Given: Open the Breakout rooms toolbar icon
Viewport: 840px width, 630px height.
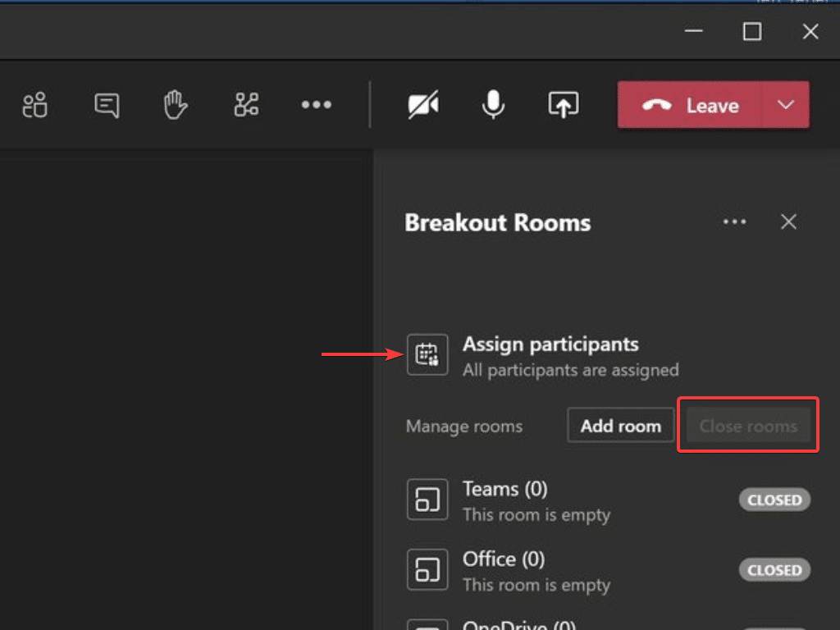Looking at the screenshot, I should [246, 105].
